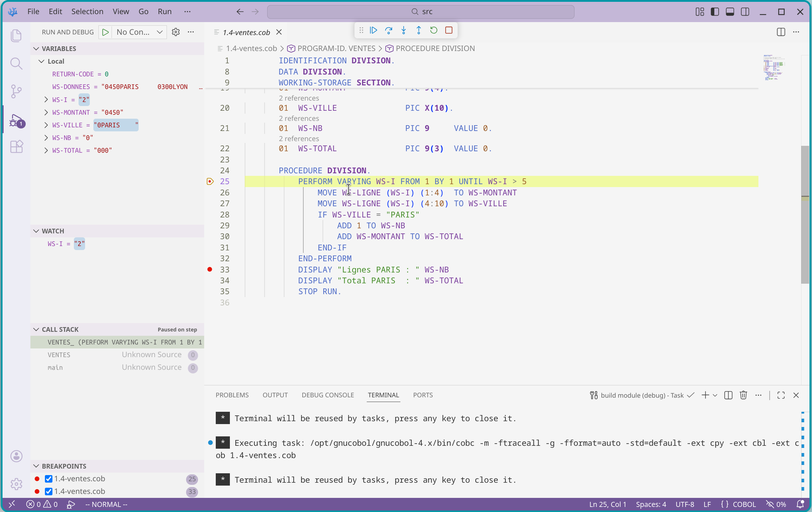812x512 pixels.
Task: Click the Continue debug button
Action: (x=374, y=30)
